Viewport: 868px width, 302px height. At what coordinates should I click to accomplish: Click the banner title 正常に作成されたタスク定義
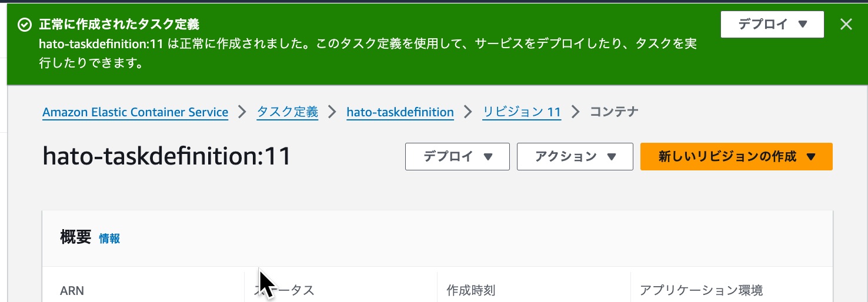coord(119,25)
